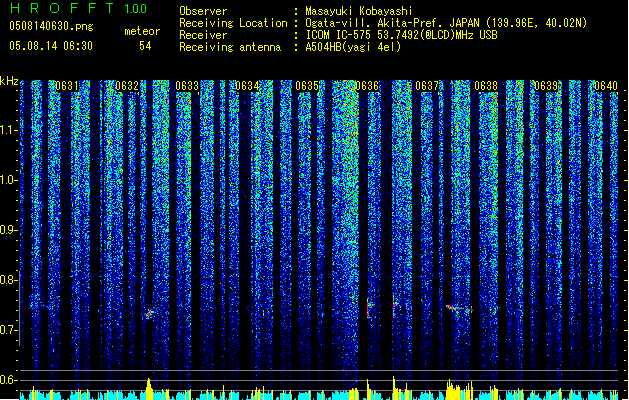Click the 0636 time marker
Image resolution: width=629 pixels, height=400 pixels.
point(367,86)
